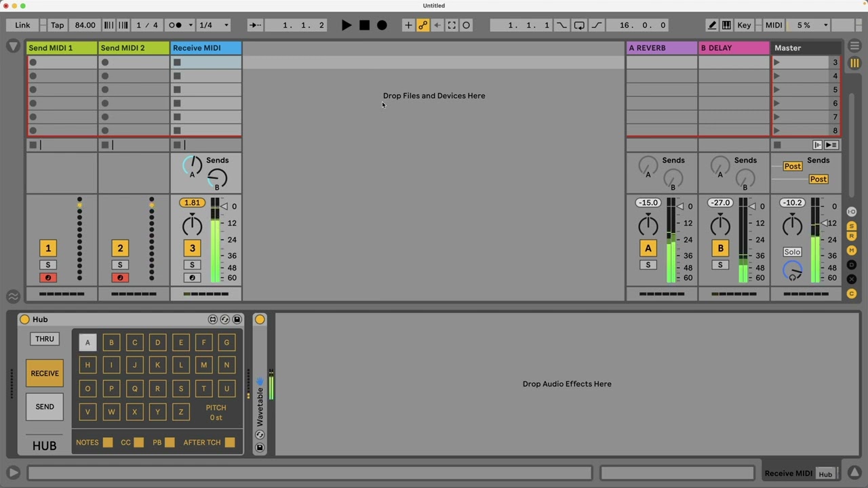Toggle the AFTER TCH checkbox in Hub
Image resolution: width=868 pixels, height=488 pixels.
click(x=230, y=443)
